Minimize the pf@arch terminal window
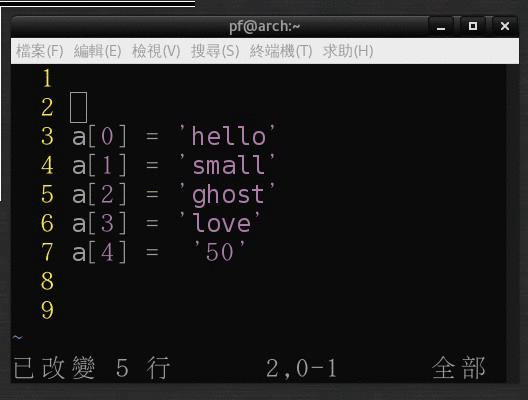The image size is (528, 400). pos(441,26)
